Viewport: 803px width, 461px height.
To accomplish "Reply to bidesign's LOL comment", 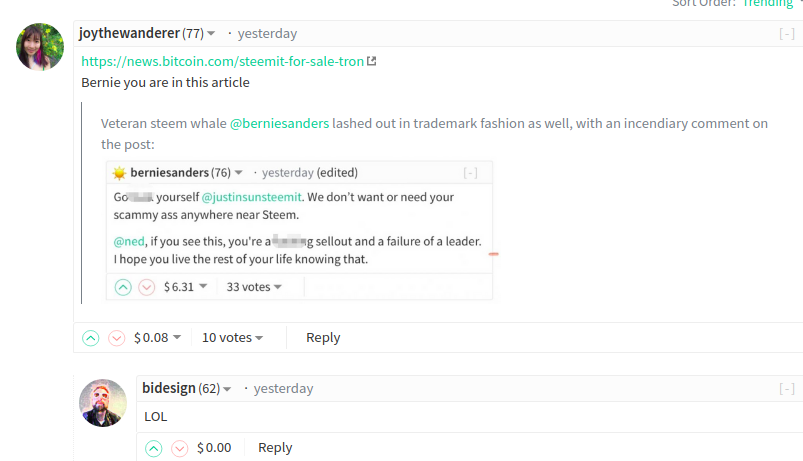I will click(x=275, y=448).
